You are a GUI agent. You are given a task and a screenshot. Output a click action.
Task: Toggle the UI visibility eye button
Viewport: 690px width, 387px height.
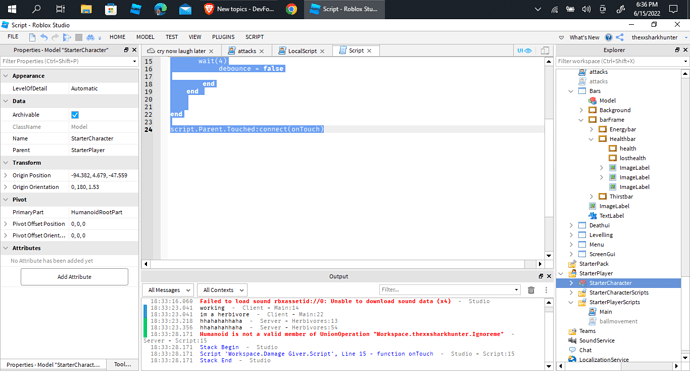click(525, 51)
